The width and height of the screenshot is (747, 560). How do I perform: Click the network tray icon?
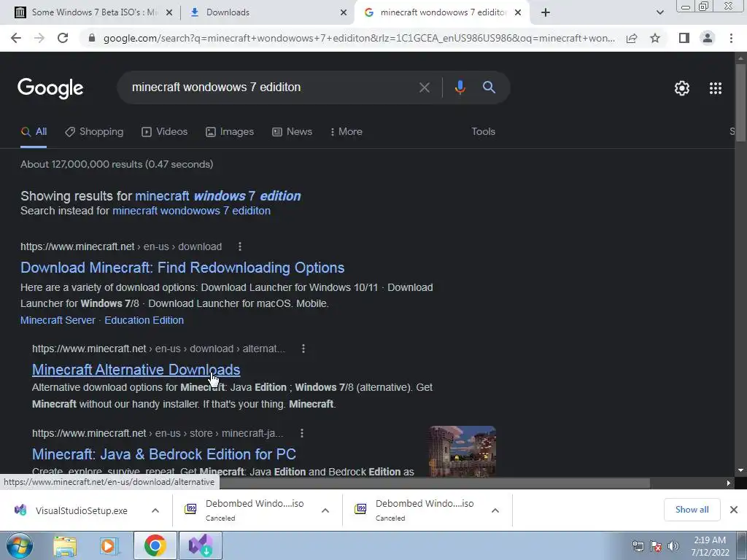point(638,546)
